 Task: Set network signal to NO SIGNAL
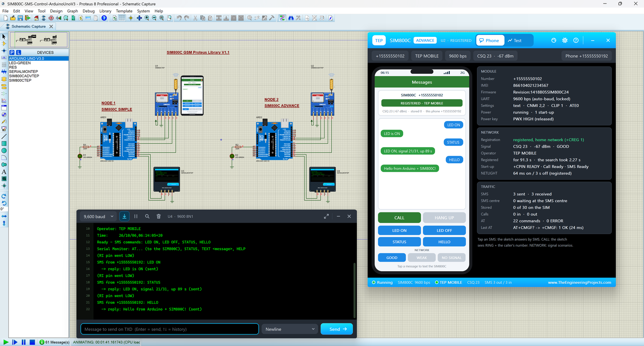[x=452, y=258]
